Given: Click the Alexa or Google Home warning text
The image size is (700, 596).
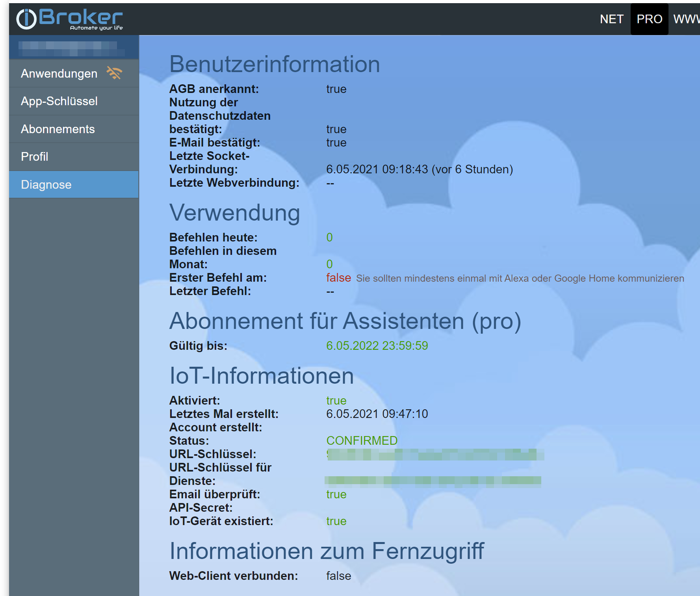Looking at the screenshot, I should (x=520, y=278).
